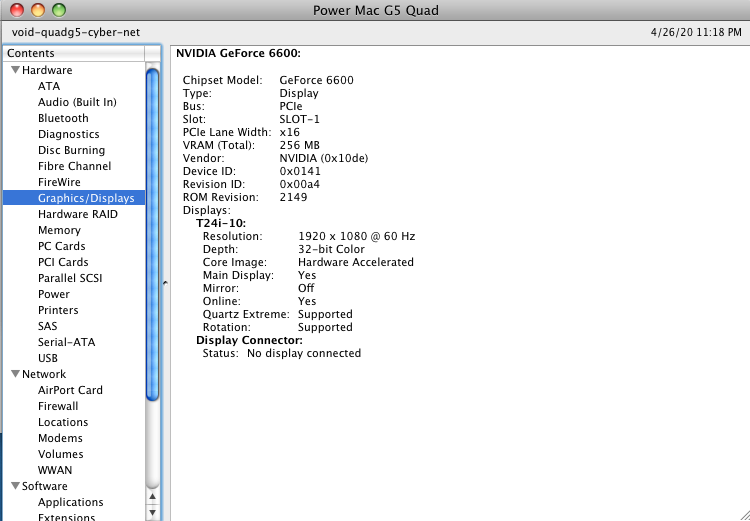
Task: Select Printers in the sidebar
Action: tap(58, 310)
